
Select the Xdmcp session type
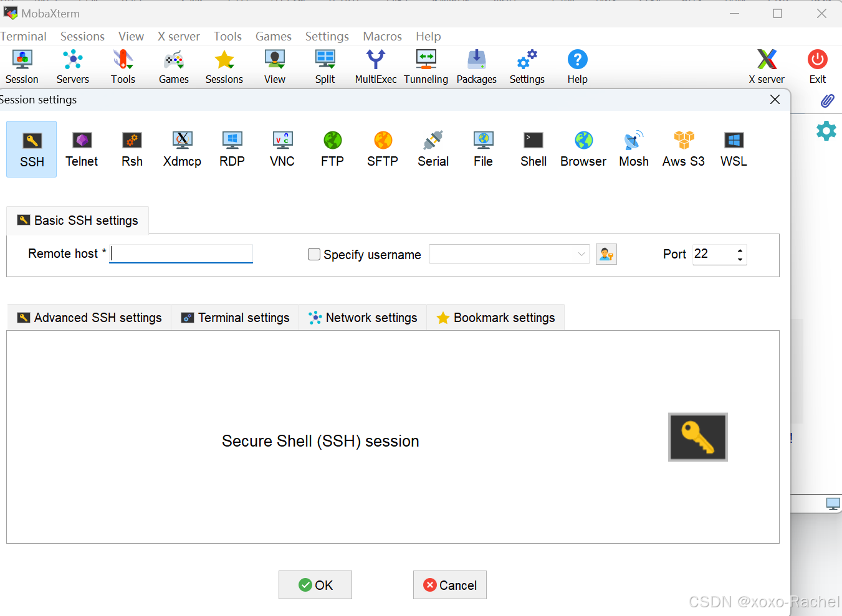(x=182, y=149)
